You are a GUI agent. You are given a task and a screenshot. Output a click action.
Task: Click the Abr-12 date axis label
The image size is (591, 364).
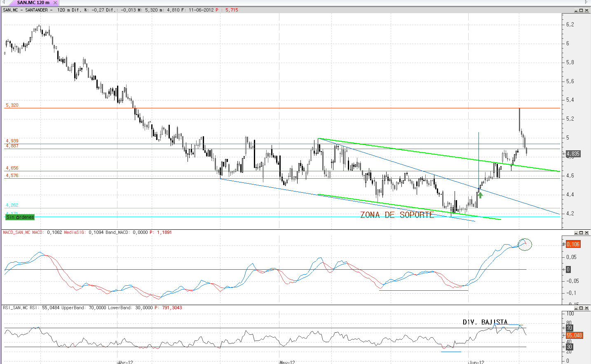(125, 362)
